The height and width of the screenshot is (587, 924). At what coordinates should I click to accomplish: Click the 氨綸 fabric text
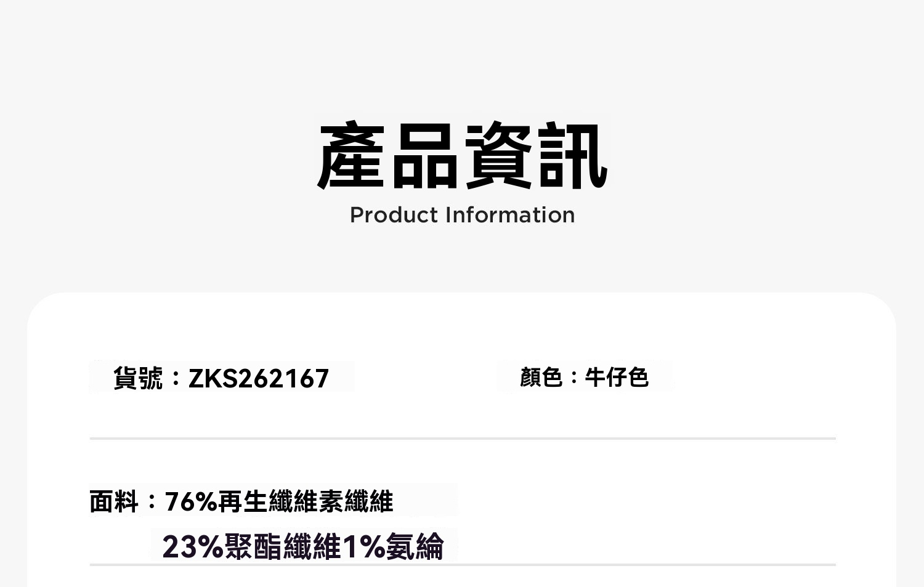[415, 546]
